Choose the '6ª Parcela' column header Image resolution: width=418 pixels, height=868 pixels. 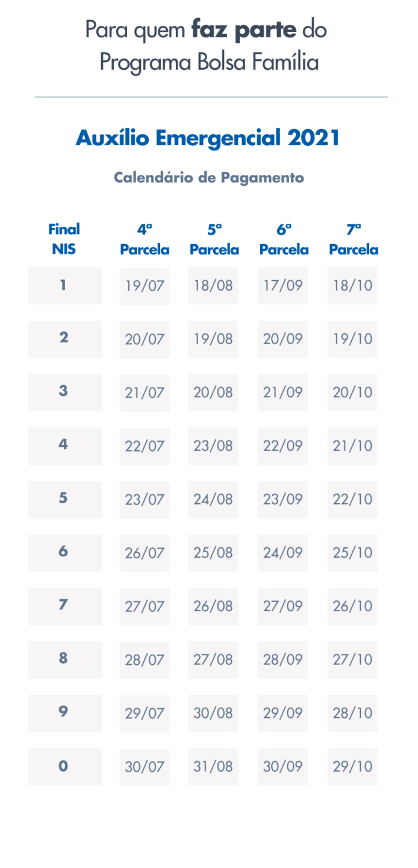click(x=284, y=239)
